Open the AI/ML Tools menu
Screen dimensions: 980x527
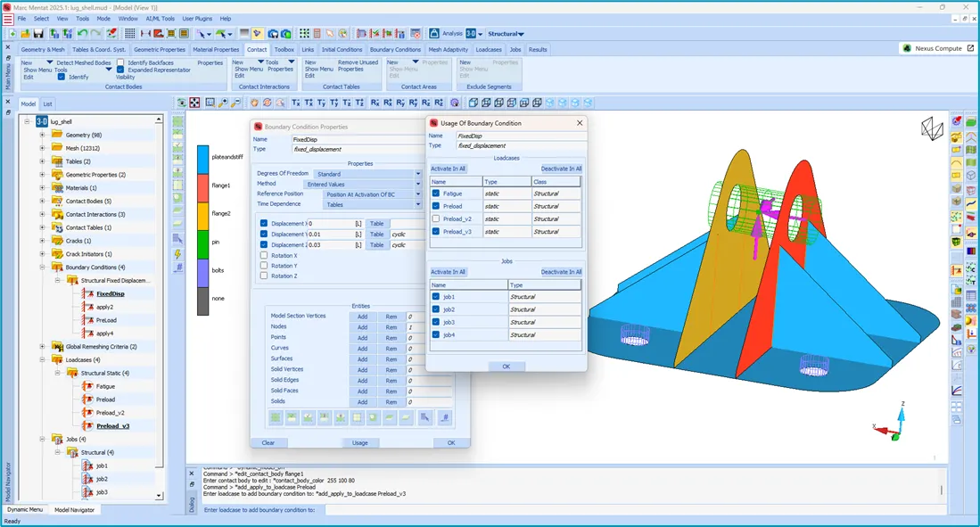click(161, 18)
